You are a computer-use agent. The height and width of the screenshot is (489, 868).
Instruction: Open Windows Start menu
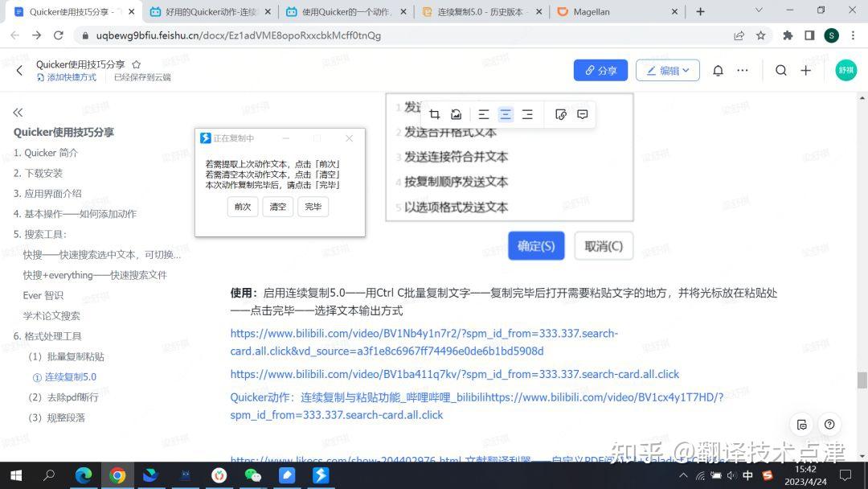click(16, 475)
